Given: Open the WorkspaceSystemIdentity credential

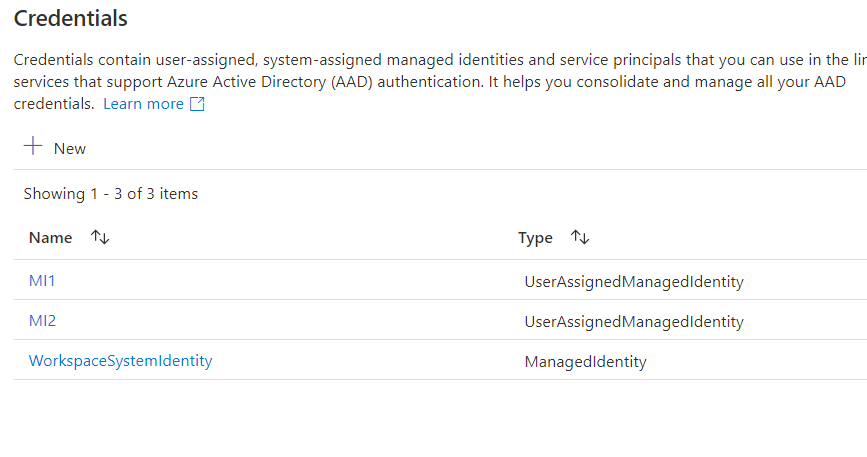Looking at the screenshot, I should tap(120, 361).
